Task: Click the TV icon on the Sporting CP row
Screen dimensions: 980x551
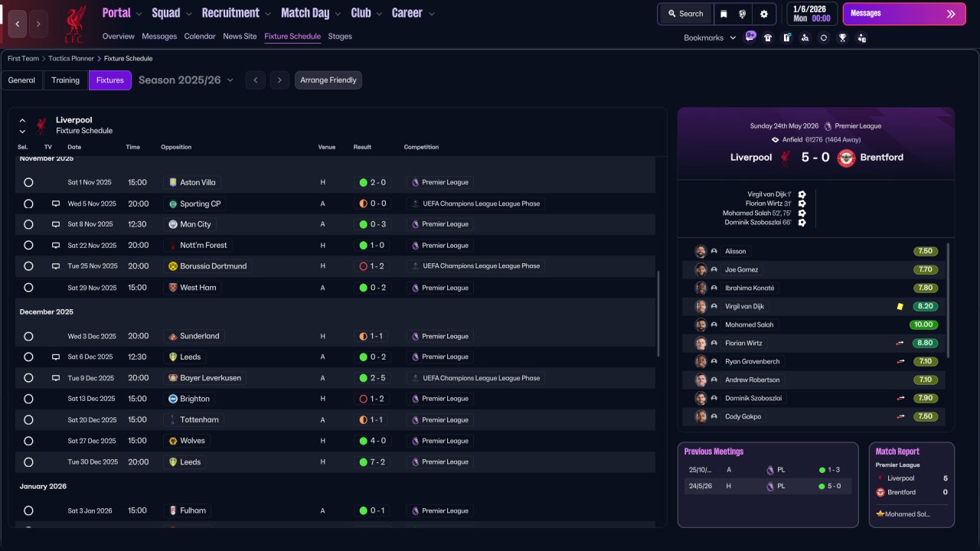Action: click(56, 204)
